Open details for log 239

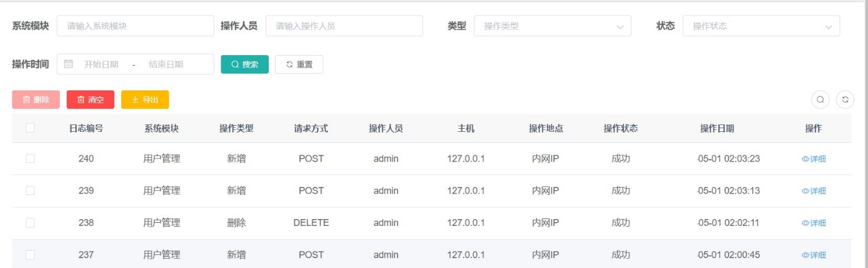[814, 191]
